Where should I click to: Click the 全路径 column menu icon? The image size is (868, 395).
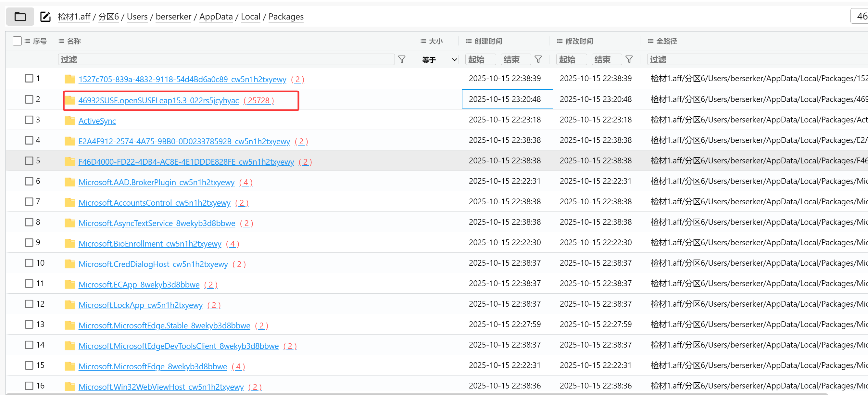pos(650,41)
